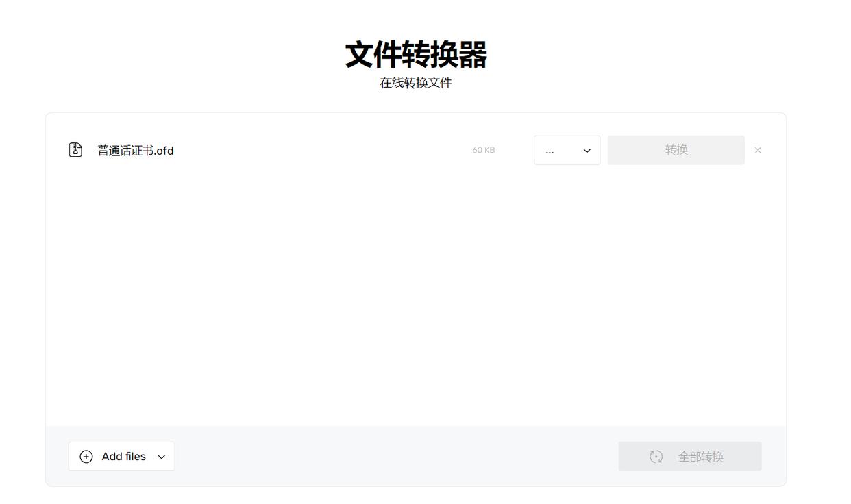Click the 普通话证书.ofd file row

click(308, 150)
